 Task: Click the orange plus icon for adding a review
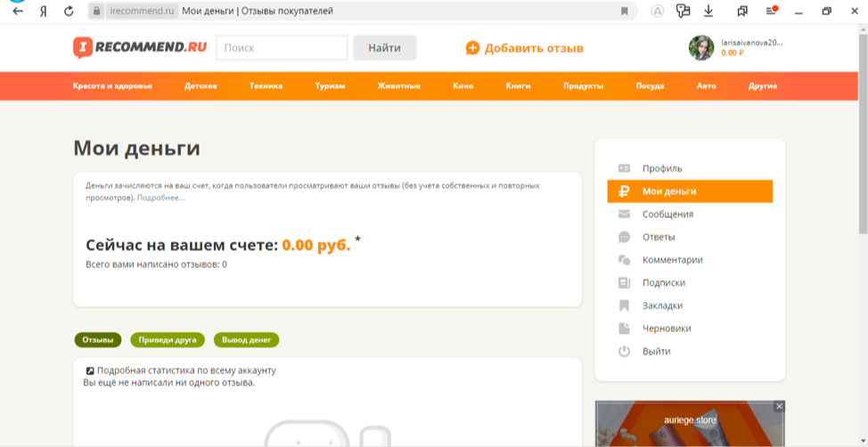pyautogui.click(x=472, y=48)
